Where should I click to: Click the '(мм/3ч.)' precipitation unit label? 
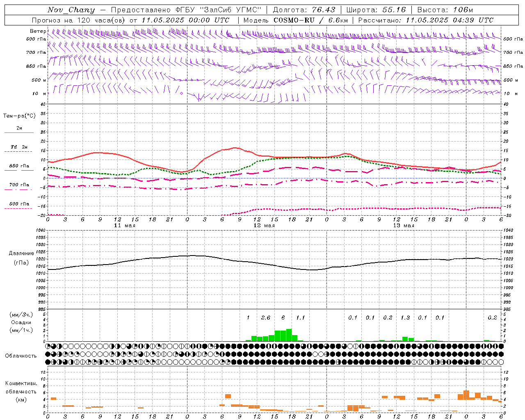[x=21, y=315]
